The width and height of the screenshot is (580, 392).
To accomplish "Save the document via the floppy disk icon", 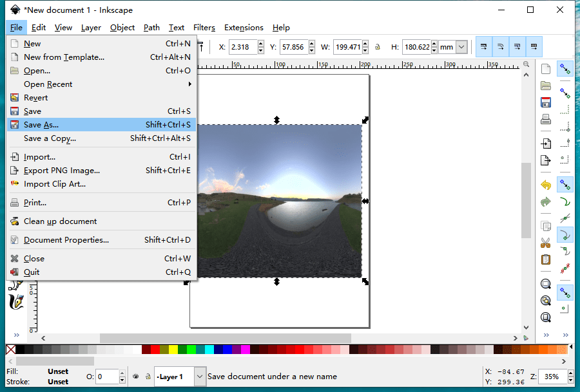I will click(546, 101).
